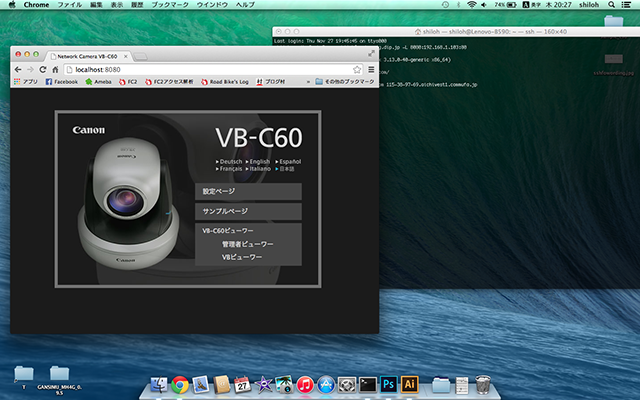
Task: Open the App Store from the Dock
Action: coord(326,384)
